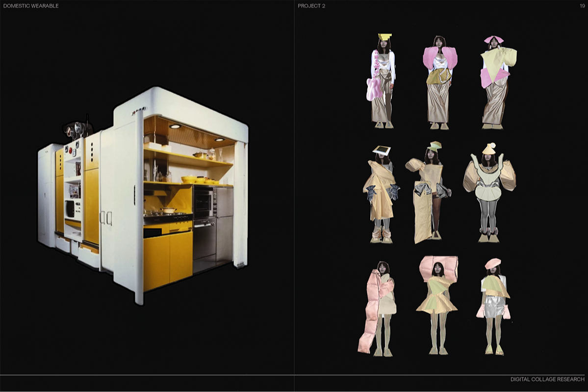Choose the figure with pink beret and silver skirt
Screen dimensions: 588x392
coord(494,305)
